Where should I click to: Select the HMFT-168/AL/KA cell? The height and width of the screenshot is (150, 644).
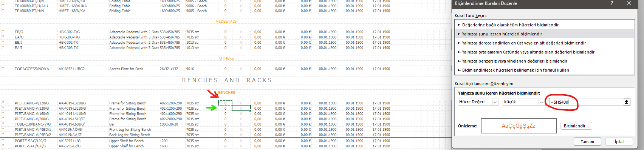point(73,6)
